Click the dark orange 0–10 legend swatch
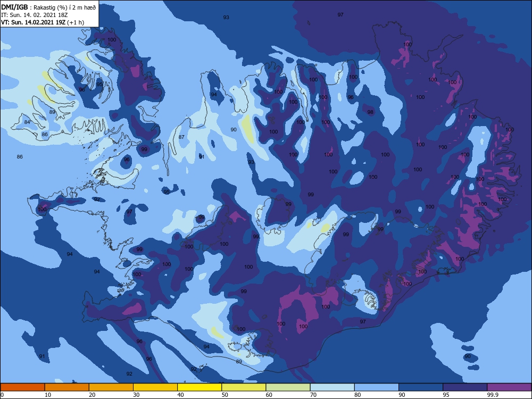 tap(22, 387)
